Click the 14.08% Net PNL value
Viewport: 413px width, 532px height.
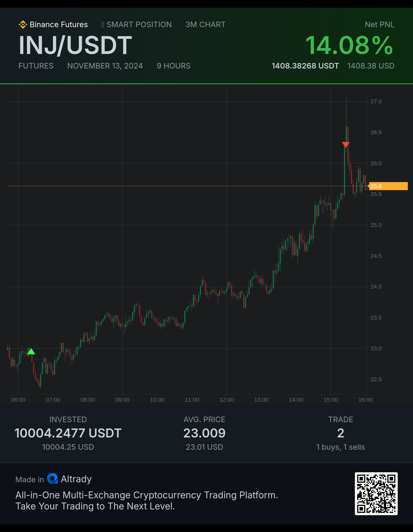click(349, 45)
